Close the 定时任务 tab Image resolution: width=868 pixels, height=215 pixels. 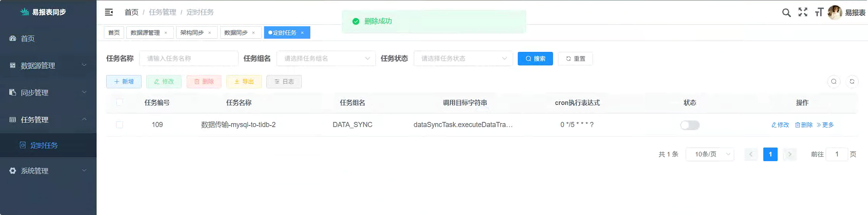click(x=302, y=33)
